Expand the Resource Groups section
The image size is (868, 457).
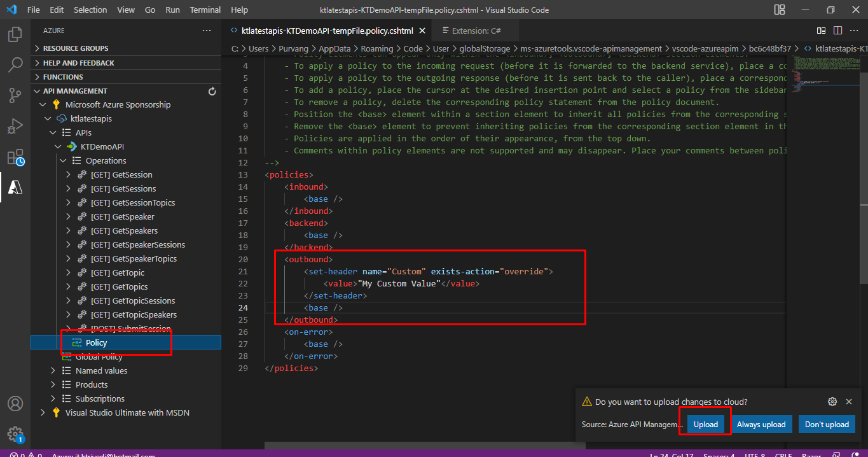[x=76, y=48]
